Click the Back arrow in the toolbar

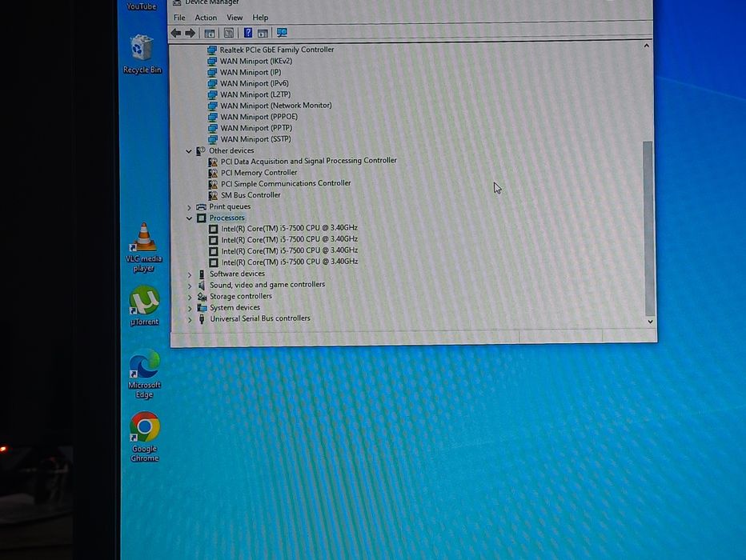coord(176,33)
